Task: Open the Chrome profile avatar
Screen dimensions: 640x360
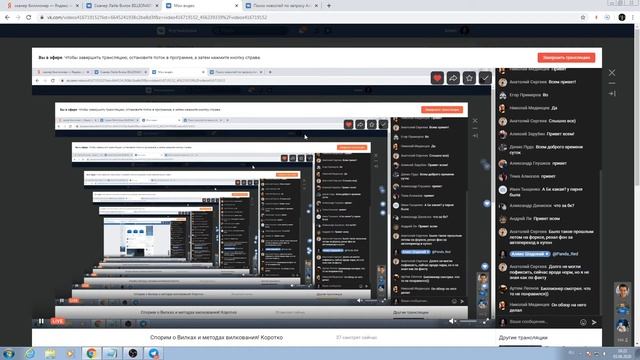Action: tap(622, 18)
